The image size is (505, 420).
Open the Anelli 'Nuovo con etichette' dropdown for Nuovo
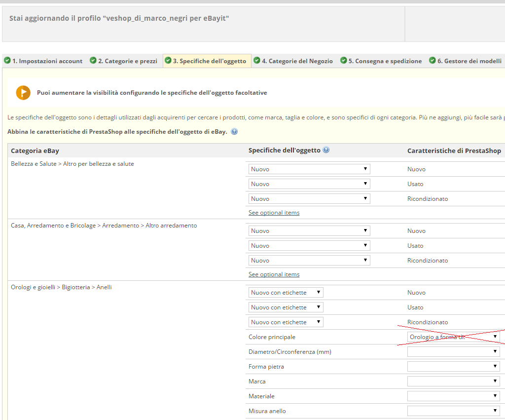(x=286, y=292)
